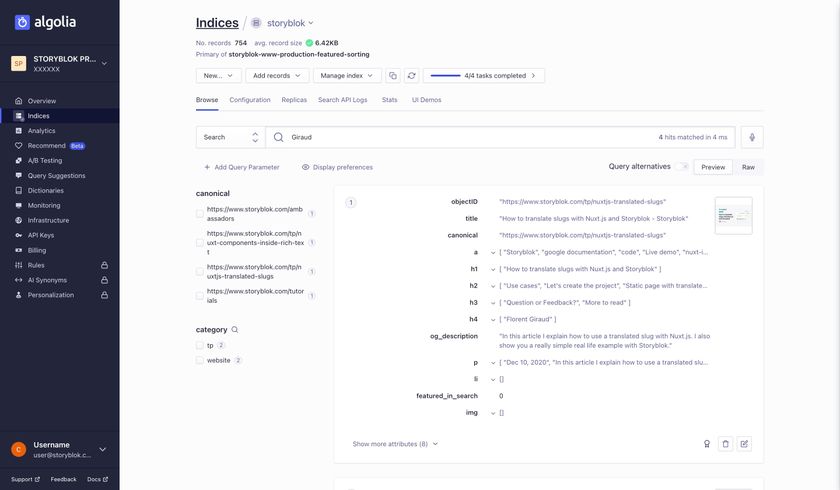Switch to the Stats tab
The width and height of the screenshot is (840, 490).
click(389, 100)
